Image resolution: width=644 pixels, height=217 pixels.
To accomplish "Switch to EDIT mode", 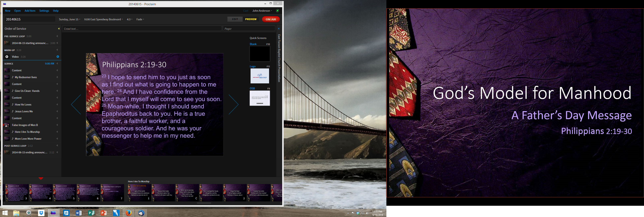I will click(235, 19).
